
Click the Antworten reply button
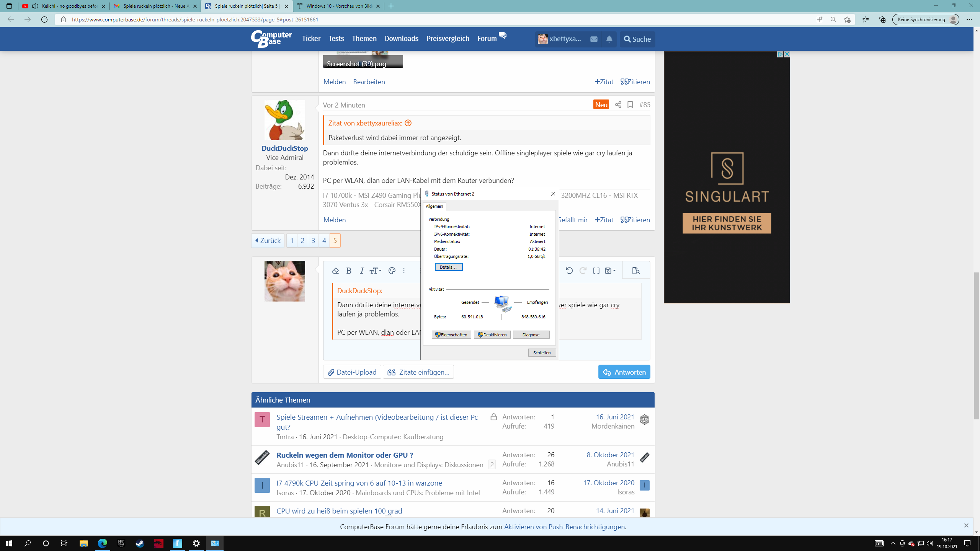click(x=624, y=372)
